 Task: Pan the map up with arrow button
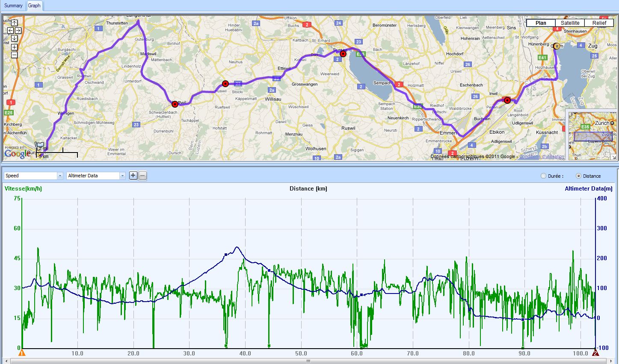point(14,23)
